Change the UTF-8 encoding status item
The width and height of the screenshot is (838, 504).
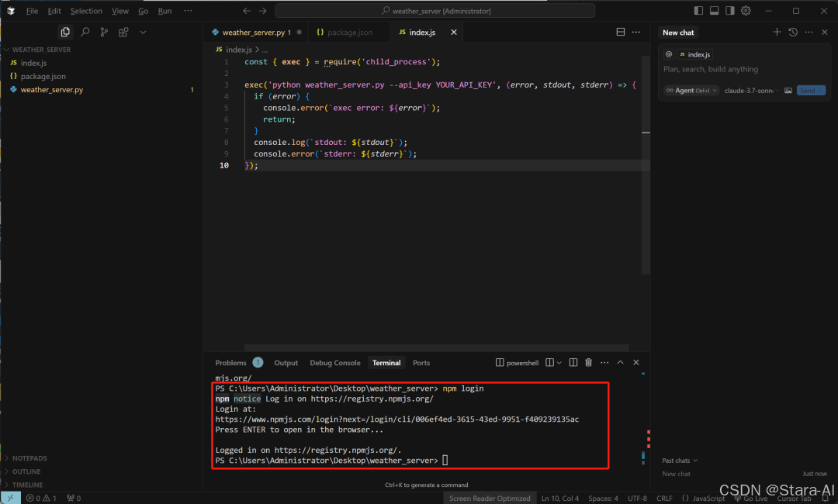(x=637, y=498)
